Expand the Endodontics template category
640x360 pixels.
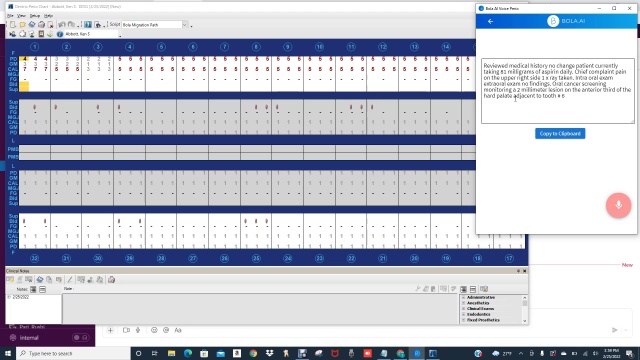click(464, 315)
